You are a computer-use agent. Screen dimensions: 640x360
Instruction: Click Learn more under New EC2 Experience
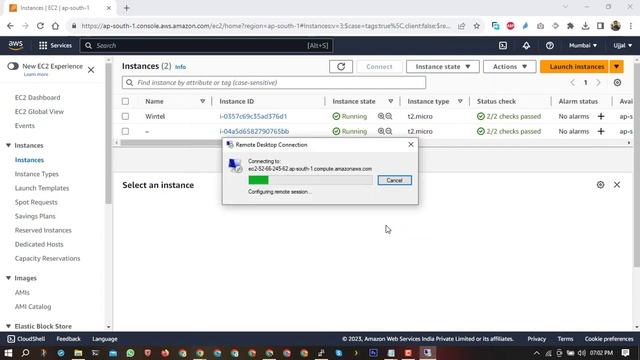pyautogui.click(x=36, y=74)
